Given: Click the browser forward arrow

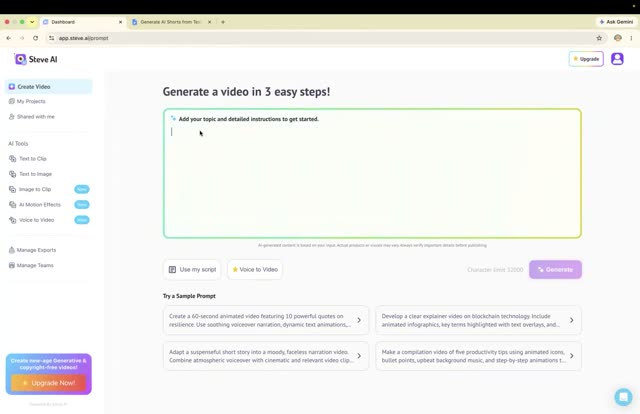Looking at the screenshot, I should [x=22, y=38].
